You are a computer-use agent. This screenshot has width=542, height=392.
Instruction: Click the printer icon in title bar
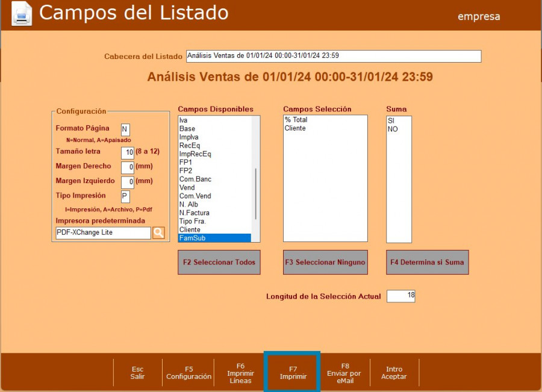tap(22, 14)
